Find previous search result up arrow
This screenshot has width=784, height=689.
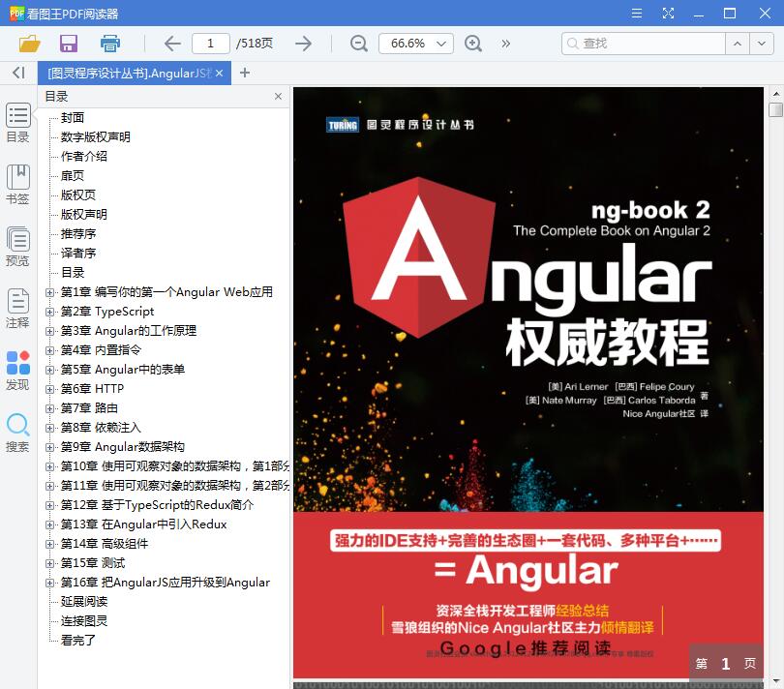tap(738, 44)
